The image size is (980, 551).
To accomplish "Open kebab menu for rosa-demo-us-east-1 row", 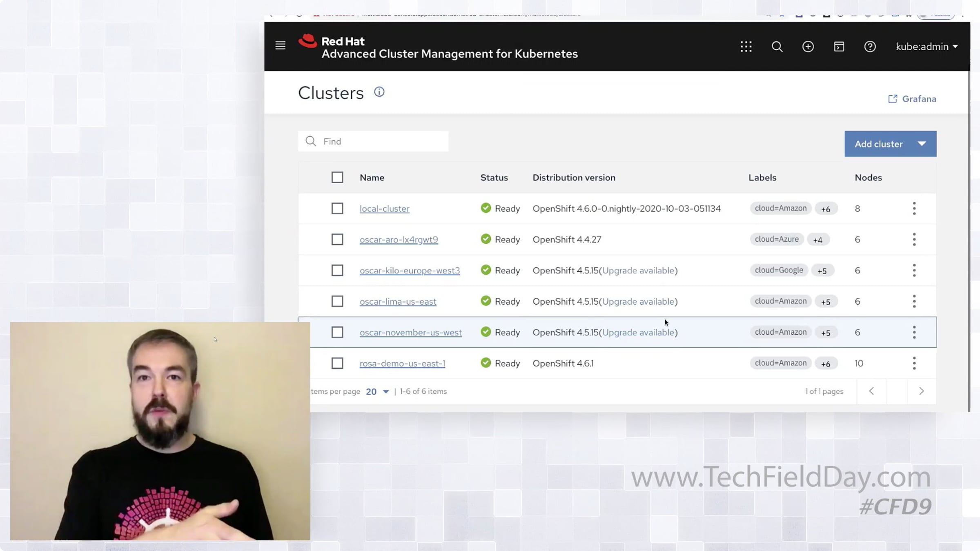I will click(x=914, y=363).
